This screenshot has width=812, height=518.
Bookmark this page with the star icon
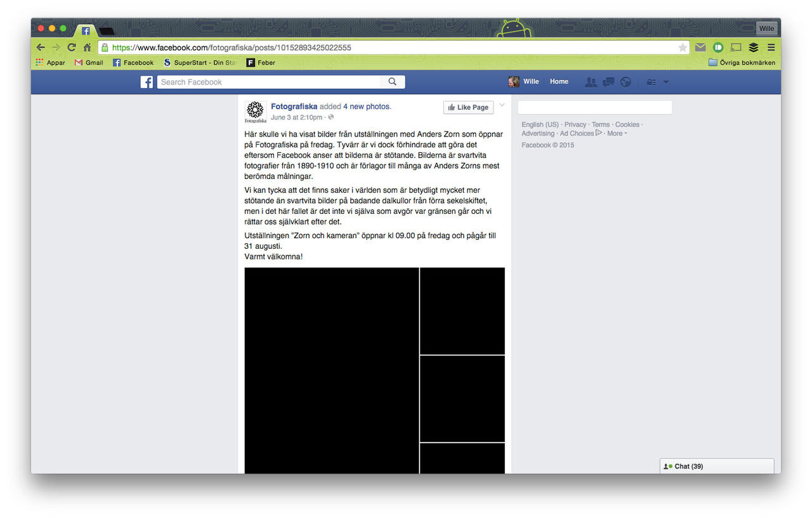coord(683,48)
